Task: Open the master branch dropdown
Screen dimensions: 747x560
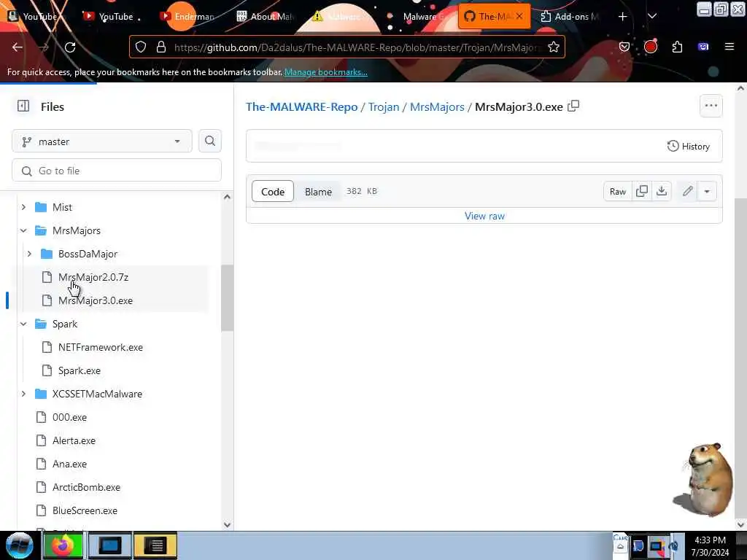Action: tap(102, 141)
